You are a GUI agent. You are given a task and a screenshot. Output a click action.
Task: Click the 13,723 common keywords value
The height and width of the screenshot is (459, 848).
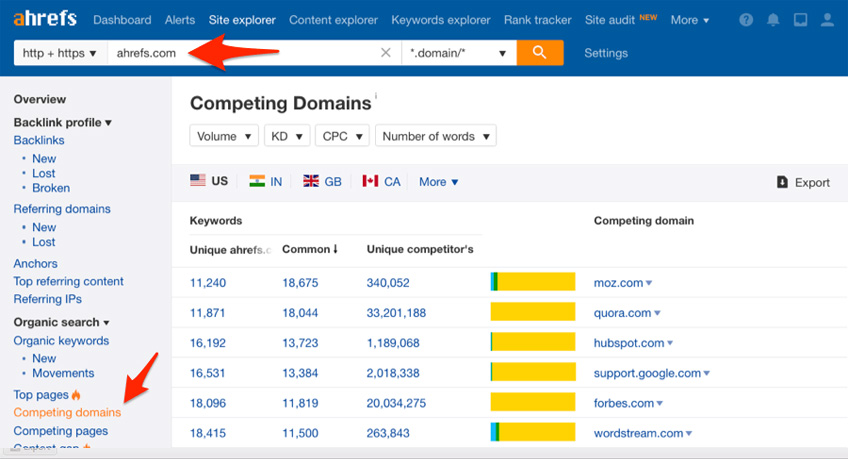(x=300, y=343)
